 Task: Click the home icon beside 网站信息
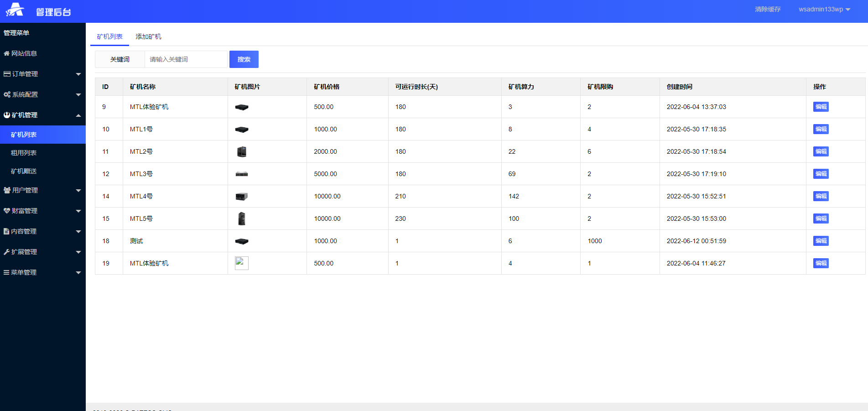click(6, 53)
